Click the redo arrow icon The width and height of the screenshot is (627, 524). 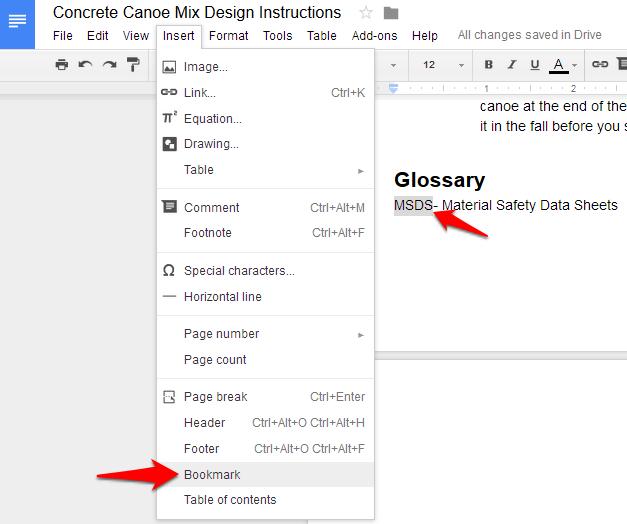(109, 64)
